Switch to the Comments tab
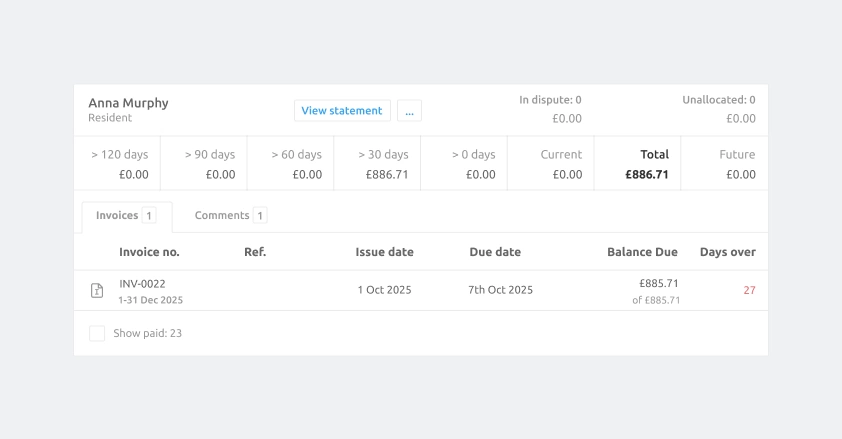 (x=230, y=216)
